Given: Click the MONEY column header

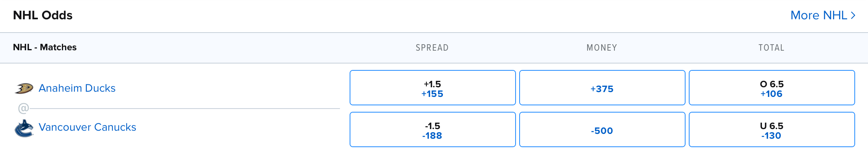Looking at the screenshot, I should (x=602, y=48).
